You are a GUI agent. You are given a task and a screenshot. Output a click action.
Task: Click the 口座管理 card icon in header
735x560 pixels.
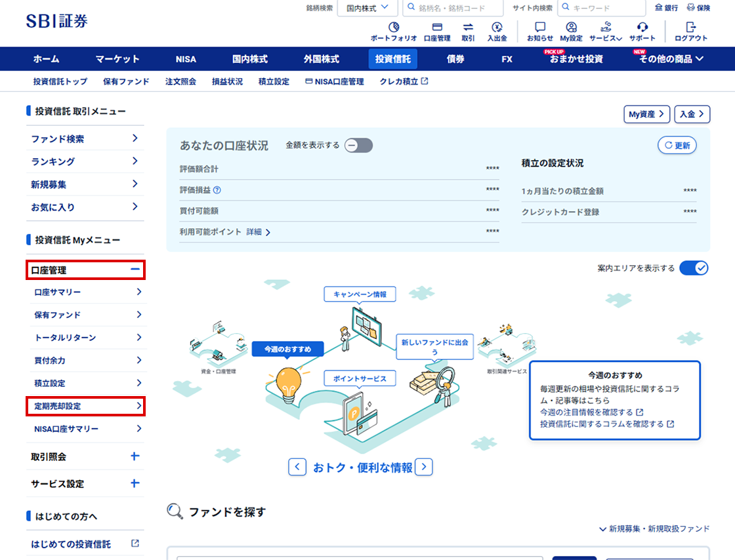point(437,28)
